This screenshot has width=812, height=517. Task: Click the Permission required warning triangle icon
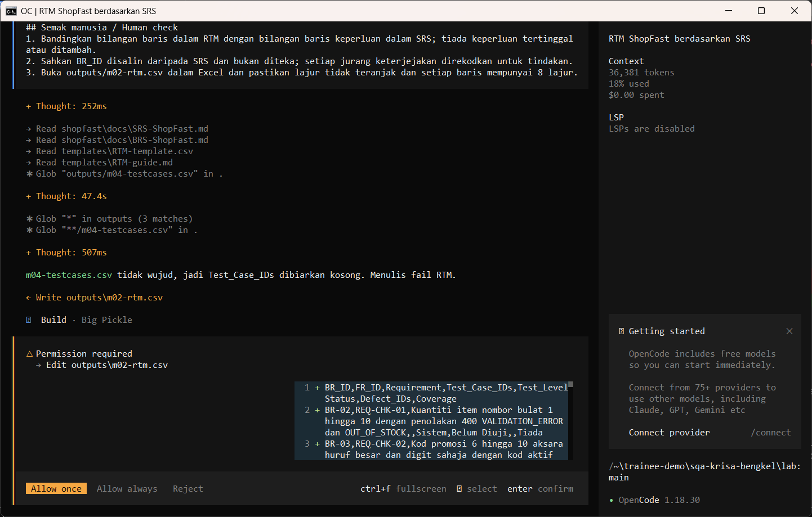pyautogui.click(x=29, y=353)
